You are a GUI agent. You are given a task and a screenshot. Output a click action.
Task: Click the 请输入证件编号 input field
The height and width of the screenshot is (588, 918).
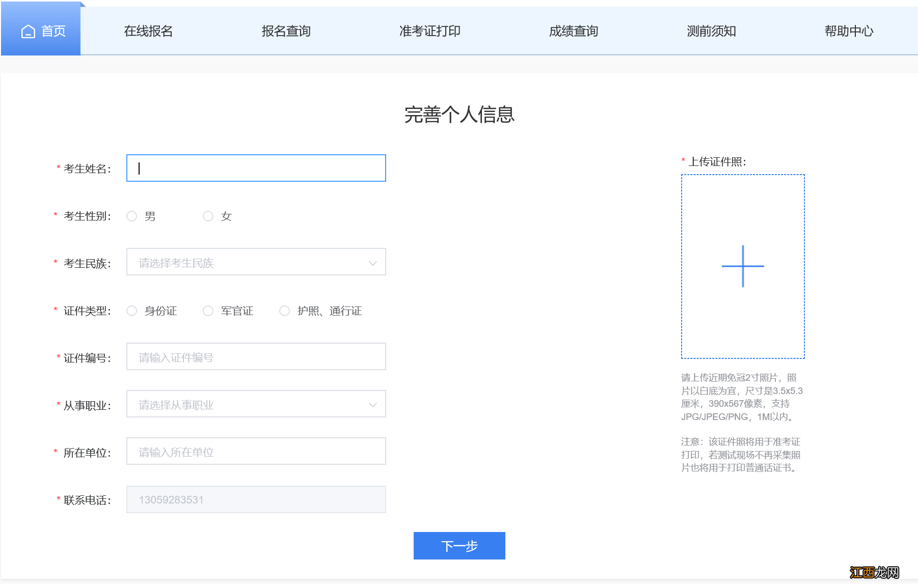[x=256, y=356]
